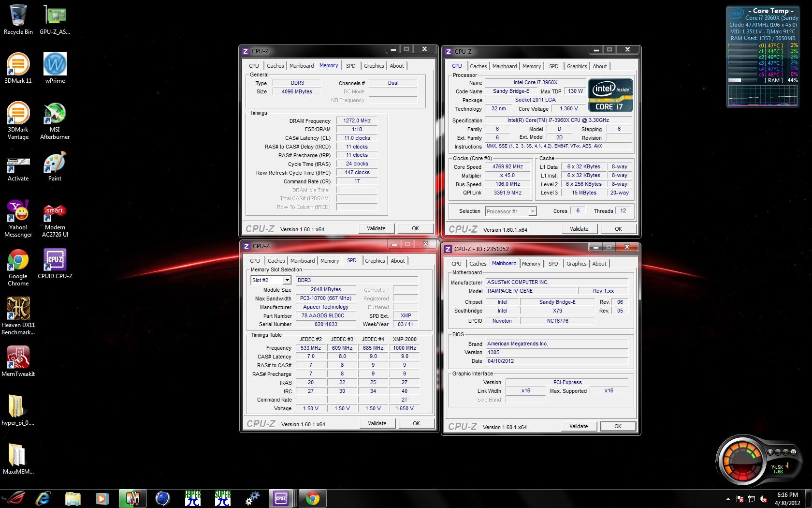This screenshot has width=812, height=508.
Task: Click the Action Center flag tray icon
Action: (740, 499)
